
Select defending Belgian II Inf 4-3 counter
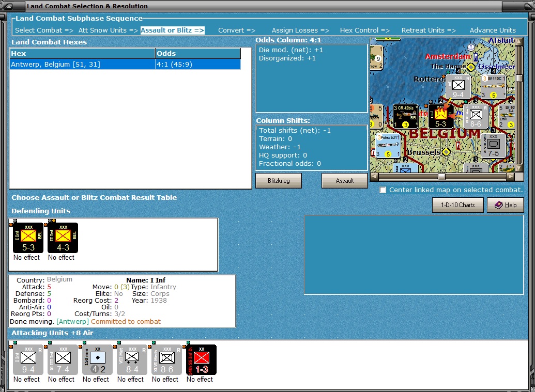63,238
